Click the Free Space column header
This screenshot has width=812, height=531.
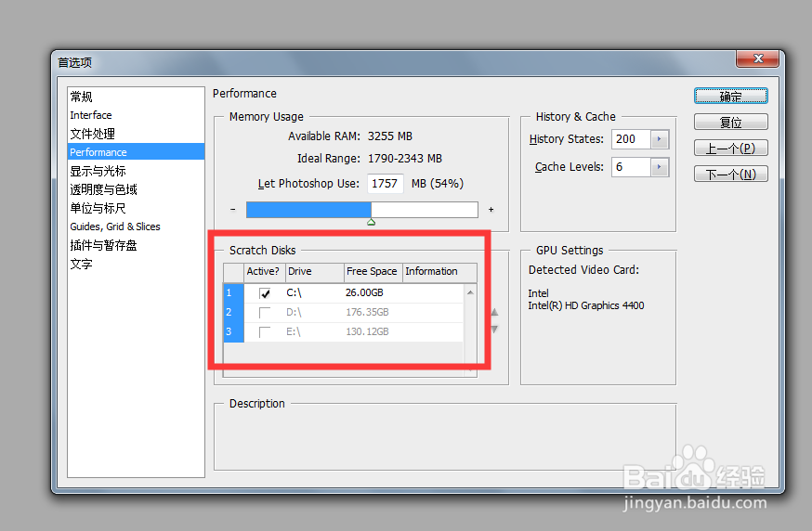[373, 272]
